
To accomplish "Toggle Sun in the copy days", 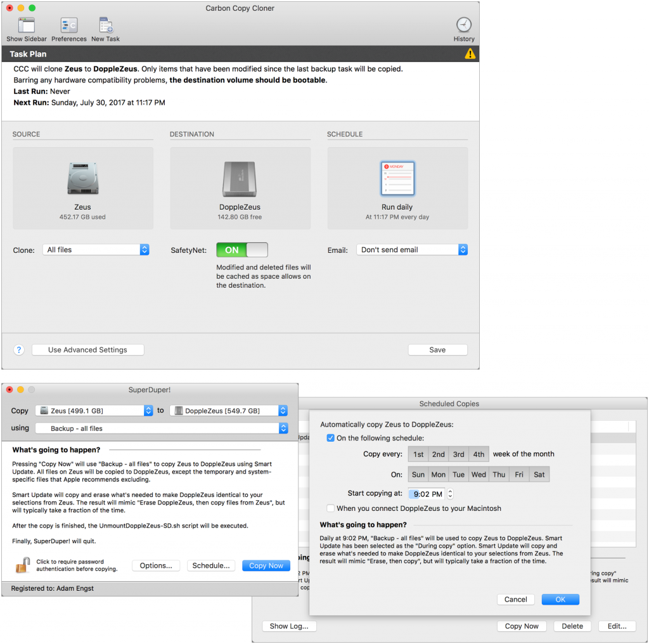I will [418, 474].
